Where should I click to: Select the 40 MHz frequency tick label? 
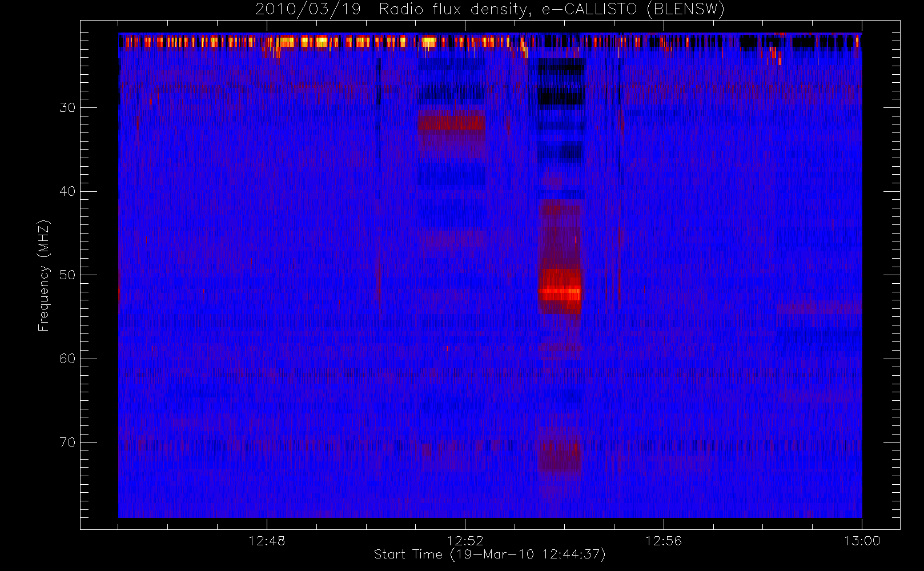pos(67,191)
